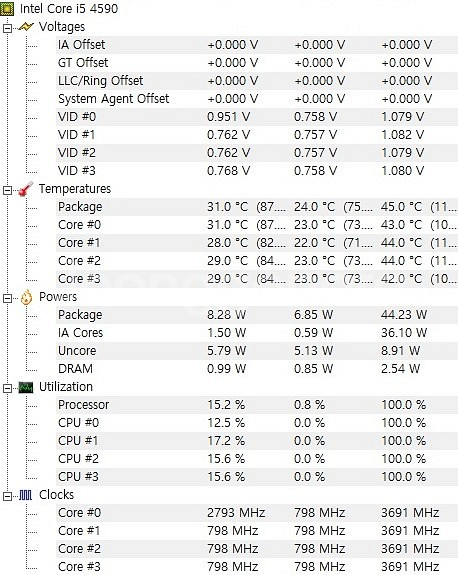Select the Powers category label
The height and width of the screenshot is (575, 458).
58,297
